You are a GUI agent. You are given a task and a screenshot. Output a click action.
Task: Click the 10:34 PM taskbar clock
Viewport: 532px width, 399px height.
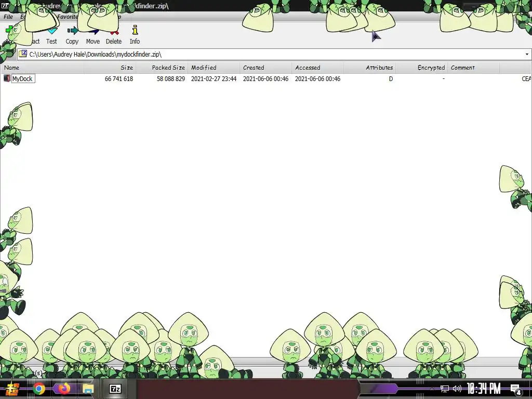coord(484,389)
